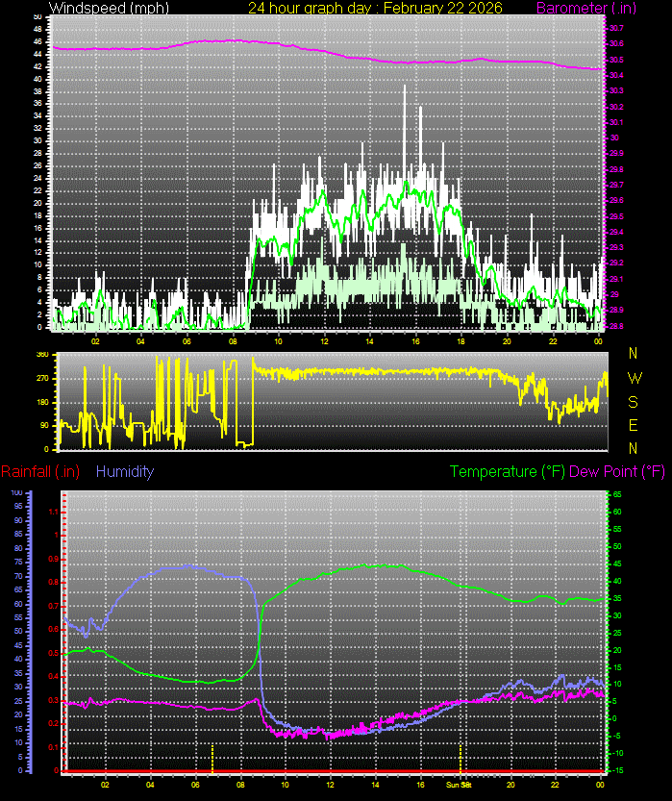
Task: Click the 28.8 barometer scale value
Action: pyautogui.click(x=616, y=326)
